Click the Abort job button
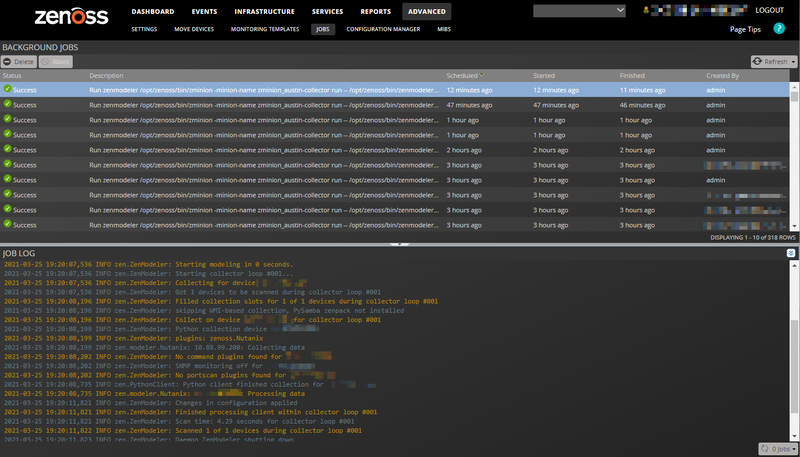The height and width of the screenshot is (457, 800). [56, 61]
